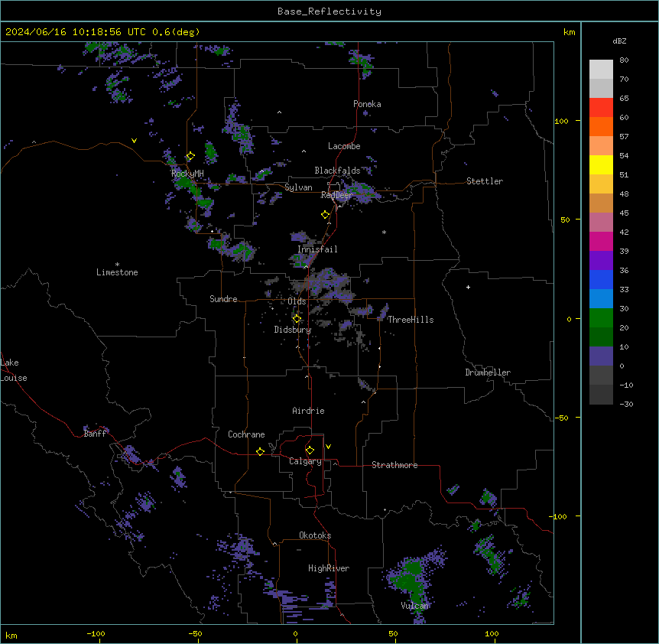The width and height of the screenshot is (659, 644).
Task: Select the slate violet 0-10 dBZ swatch
Action: click(x=601, y=356)
